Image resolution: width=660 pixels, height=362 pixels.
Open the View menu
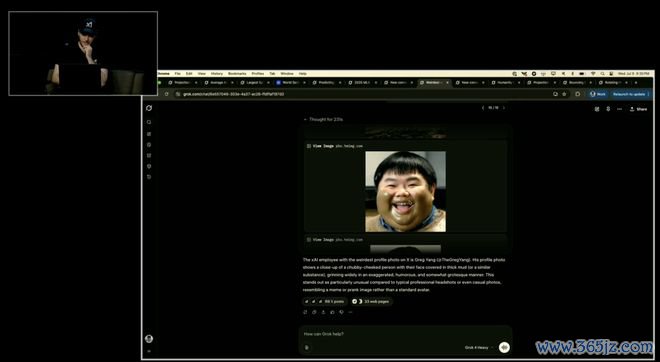coord(202,74)
